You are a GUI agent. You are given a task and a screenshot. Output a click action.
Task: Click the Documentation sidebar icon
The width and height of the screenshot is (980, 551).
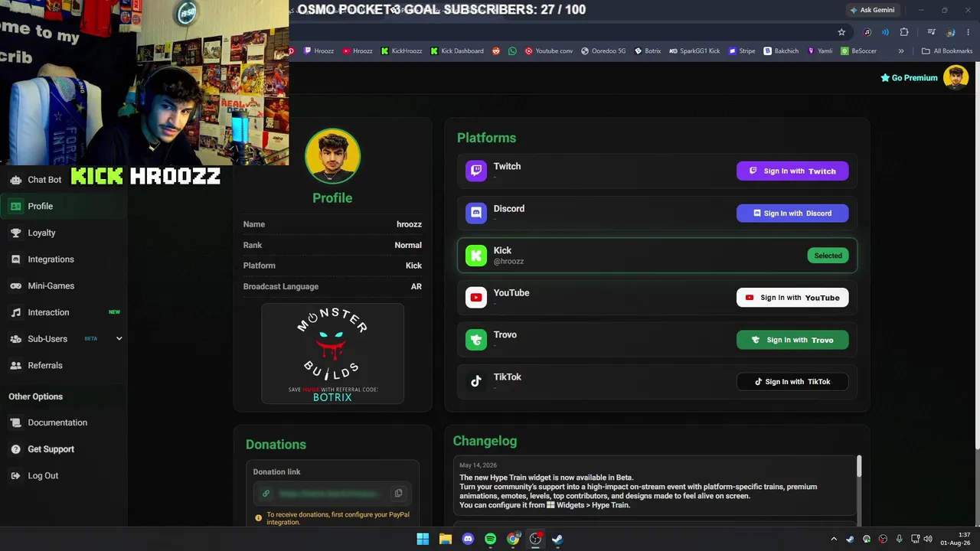click(15, 422)
